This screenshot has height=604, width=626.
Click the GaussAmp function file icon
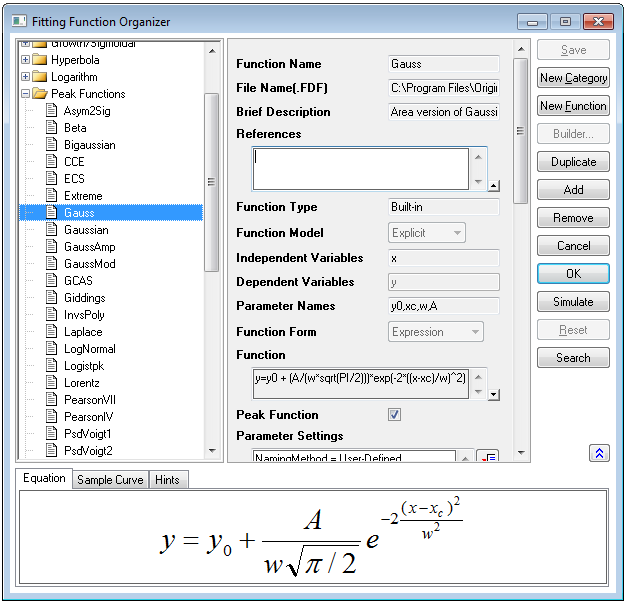click(51, 246)
